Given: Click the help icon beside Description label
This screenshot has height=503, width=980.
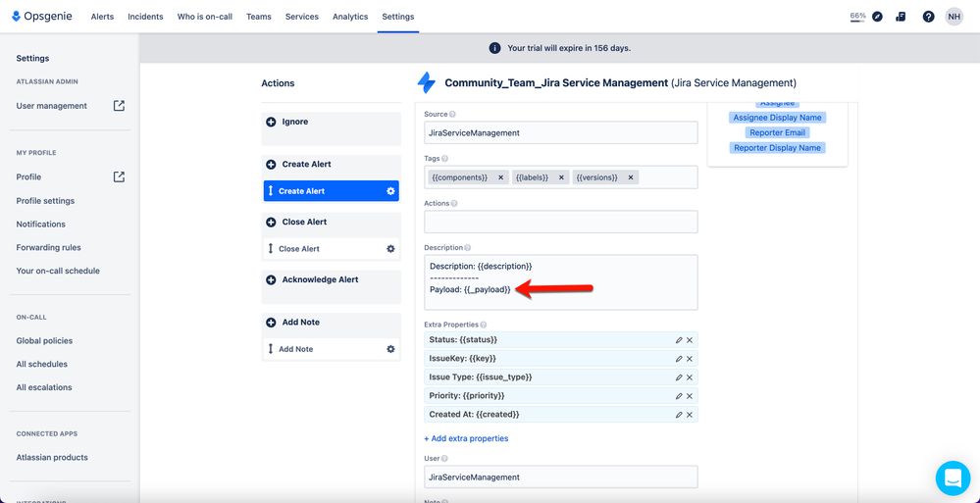Looking at the screenshot, I should [468, 248].
